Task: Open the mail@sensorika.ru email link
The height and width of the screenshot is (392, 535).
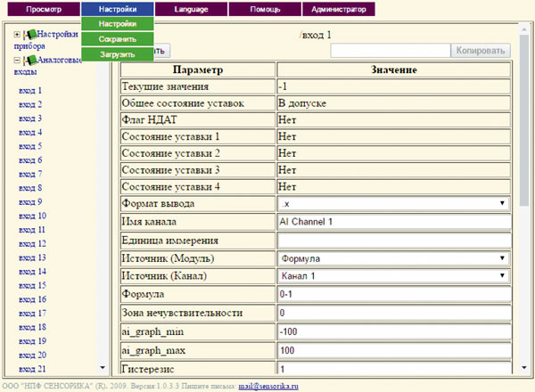Action: pyautogui.click(x=268, y=386)
